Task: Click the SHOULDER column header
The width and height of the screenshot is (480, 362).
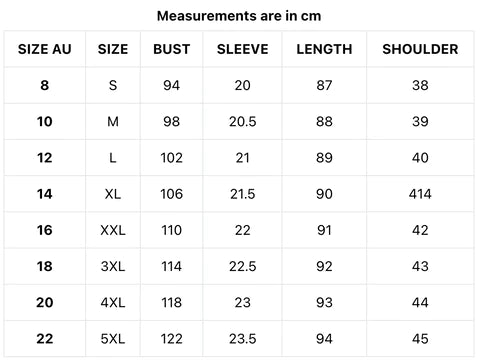Action: coord(420,49)
